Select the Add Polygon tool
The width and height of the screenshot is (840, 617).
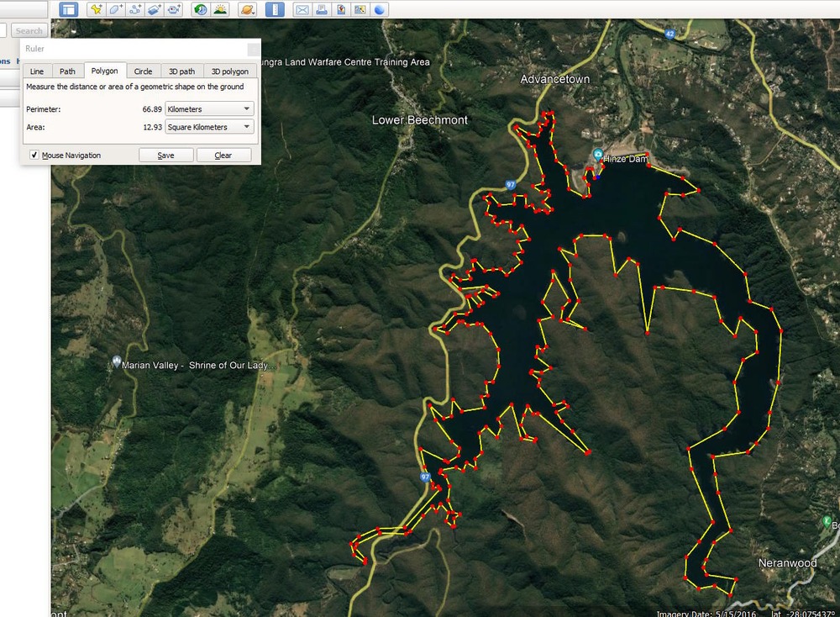coord(116,10)
